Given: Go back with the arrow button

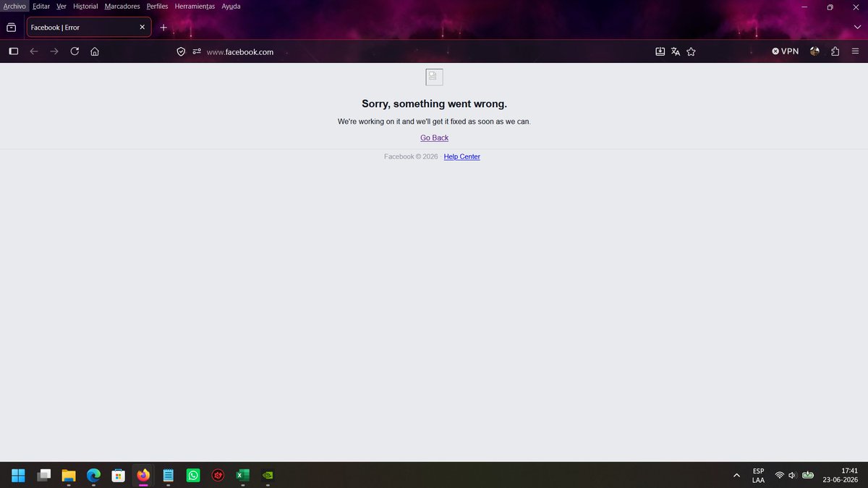Looking at the screenshot, I should click(33, 51).
